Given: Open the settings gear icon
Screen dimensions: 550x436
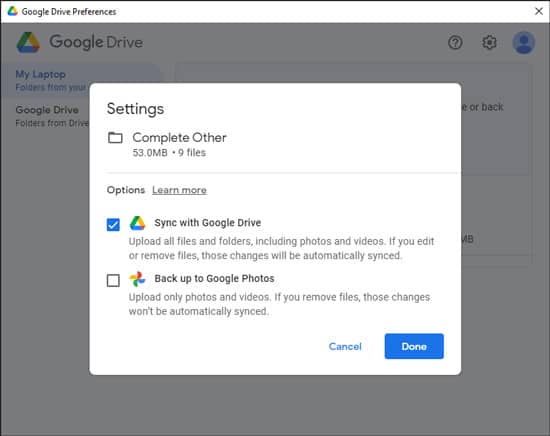Looking at the screenshot, I should pos(489,42).
